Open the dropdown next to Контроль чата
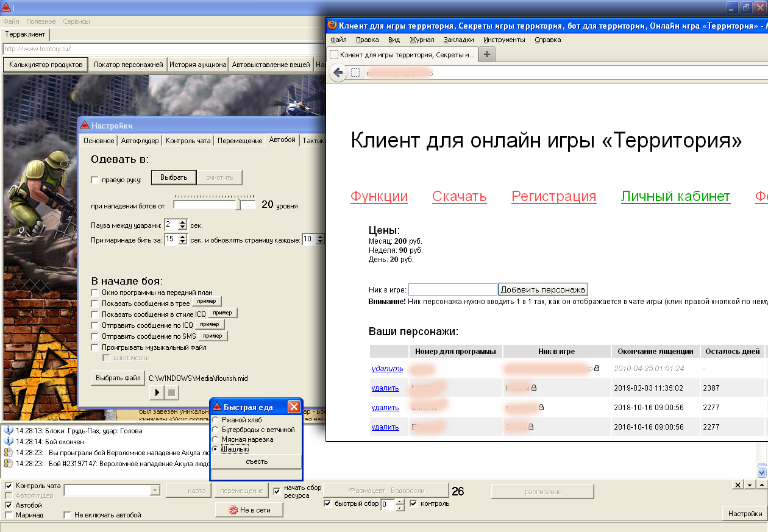 155,491
